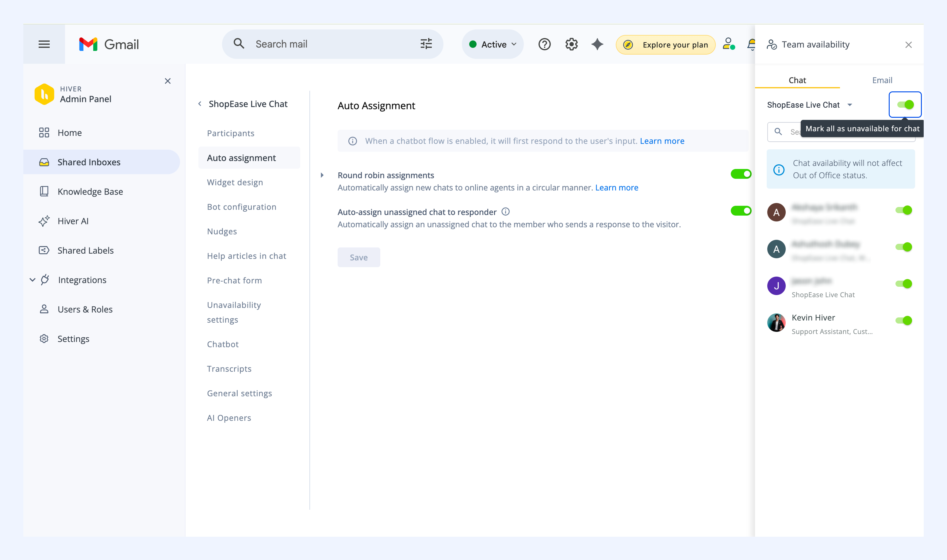The height and width of the screenshot is (560, 947).
Task: Click Kevin Hiver's profile photo
Action: 776,323
